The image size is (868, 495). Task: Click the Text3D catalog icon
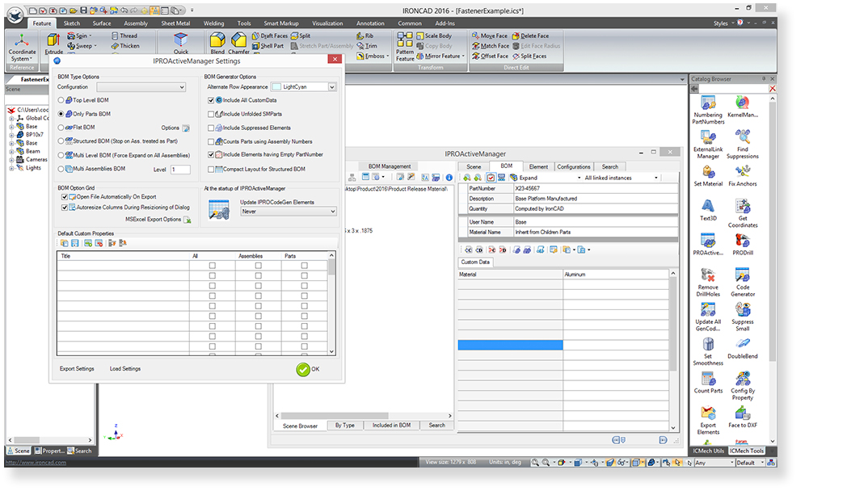click(x=708, y=206)
